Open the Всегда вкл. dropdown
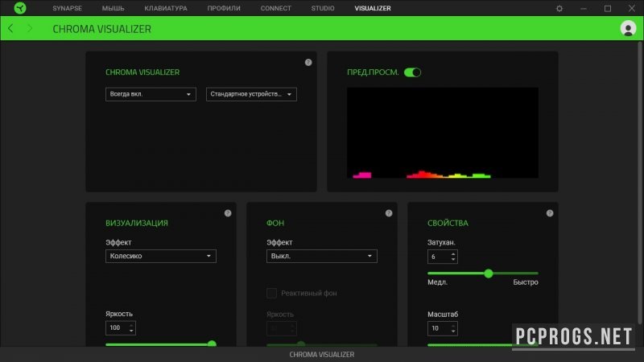The width and height of the screenshot is (644, 362). click(x=151, y=94)
